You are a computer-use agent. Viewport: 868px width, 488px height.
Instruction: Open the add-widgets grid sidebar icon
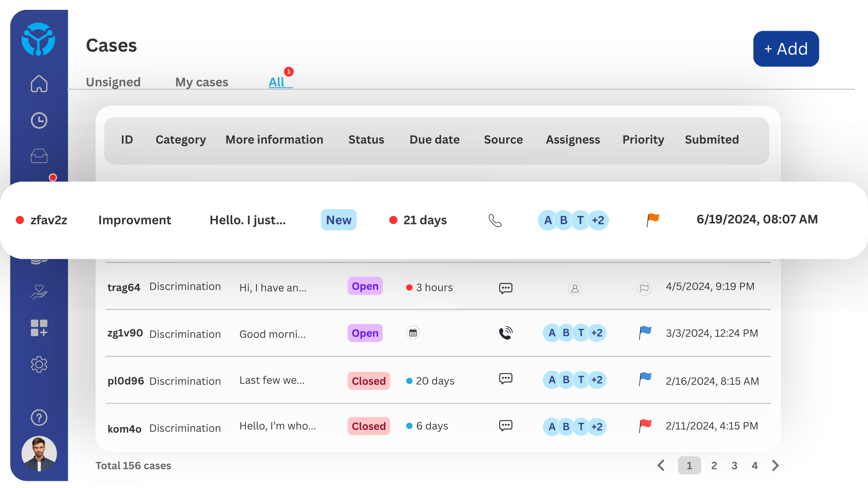click(x=39, y=328)
